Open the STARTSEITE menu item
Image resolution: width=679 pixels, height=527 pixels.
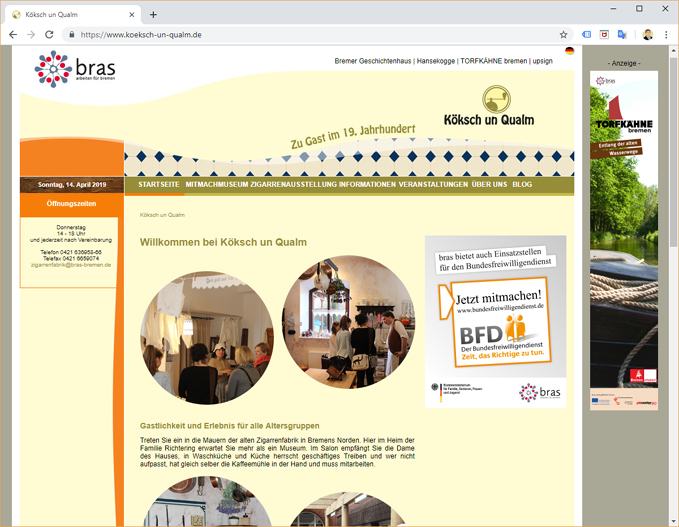click(x=159, y=185)
